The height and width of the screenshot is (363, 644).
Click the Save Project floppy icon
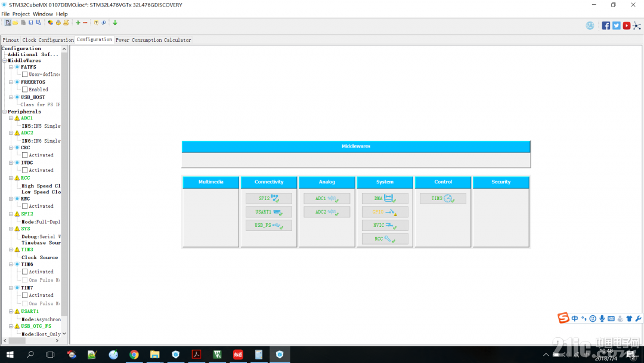[x=31, y=23]
